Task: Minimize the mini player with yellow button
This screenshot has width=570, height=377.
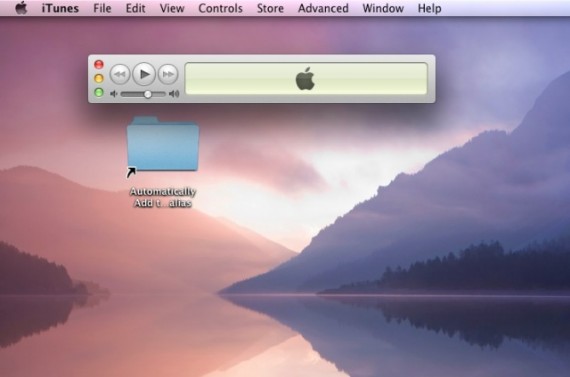Action: [x=99, y=78]
